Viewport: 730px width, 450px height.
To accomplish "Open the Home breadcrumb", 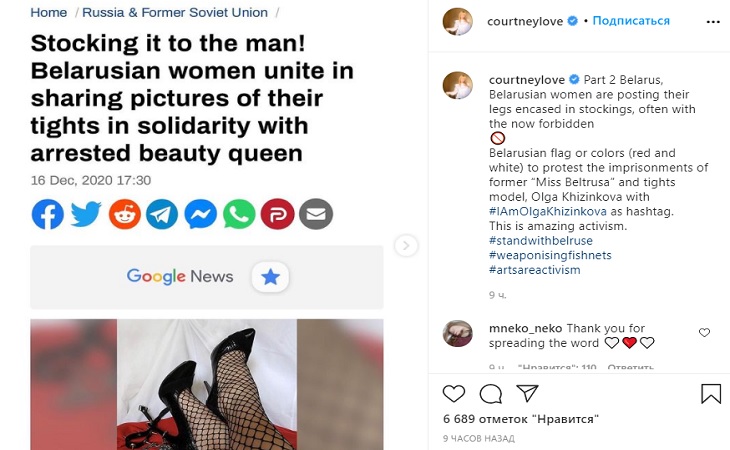I will (49, 13).
